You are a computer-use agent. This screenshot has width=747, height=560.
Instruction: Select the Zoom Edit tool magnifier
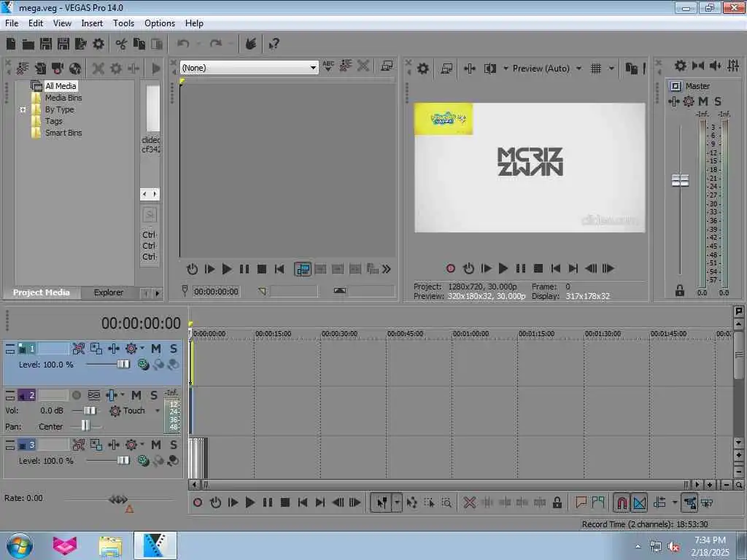point(446,502)
